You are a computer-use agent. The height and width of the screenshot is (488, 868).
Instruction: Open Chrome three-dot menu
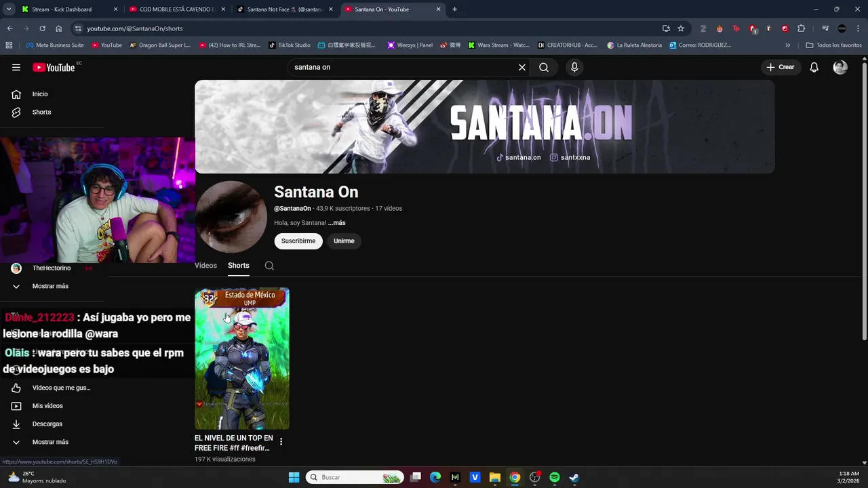[858, 28]
